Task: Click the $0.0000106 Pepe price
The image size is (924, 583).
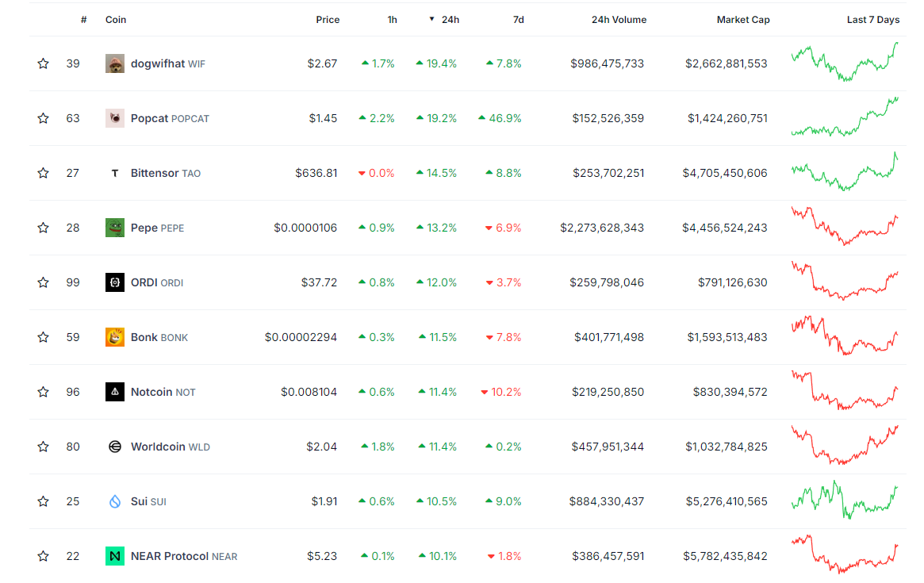Action: click(305, 228)
